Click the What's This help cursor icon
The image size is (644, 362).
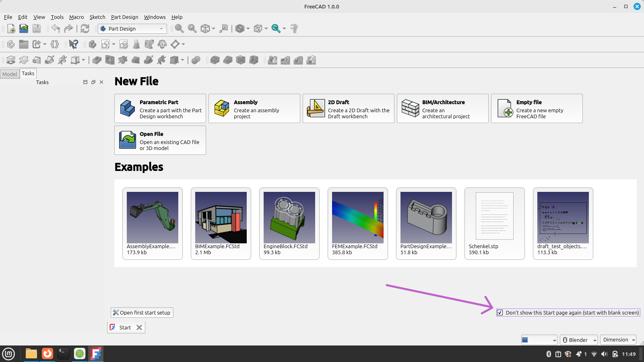(x=73, y=44)
